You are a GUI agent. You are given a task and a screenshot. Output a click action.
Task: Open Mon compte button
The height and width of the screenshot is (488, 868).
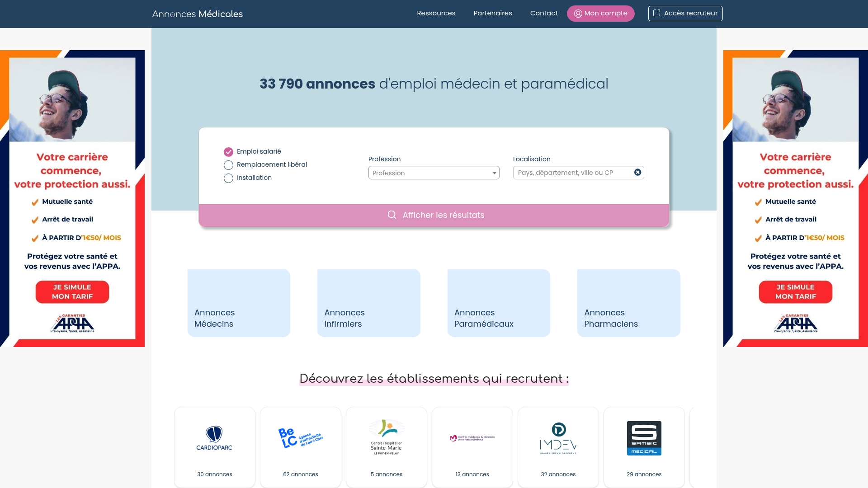pos(600,14)
